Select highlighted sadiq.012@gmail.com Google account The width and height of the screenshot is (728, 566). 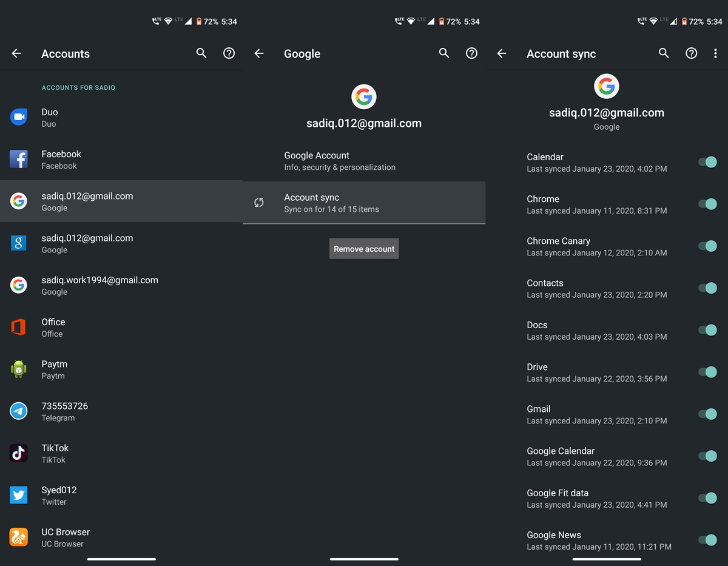[121, 201]
